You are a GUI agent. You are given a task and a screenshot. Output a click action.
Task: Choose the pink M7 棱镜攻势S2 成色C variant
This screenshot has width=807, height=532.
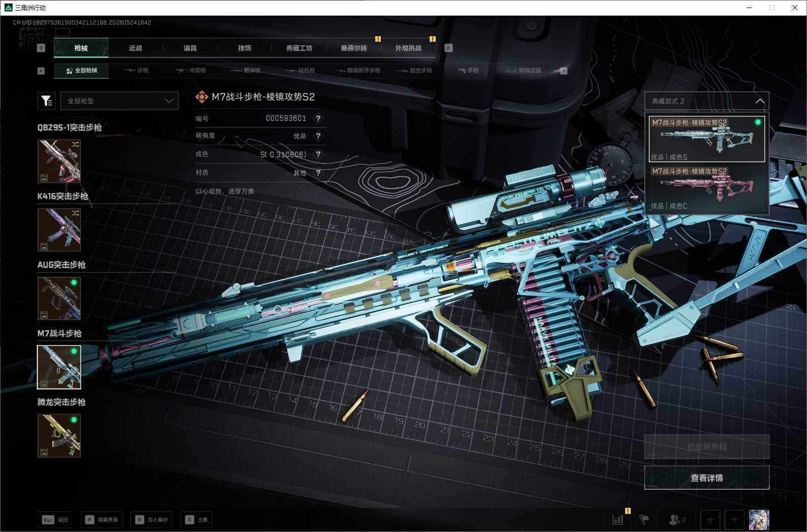point(707,188)
